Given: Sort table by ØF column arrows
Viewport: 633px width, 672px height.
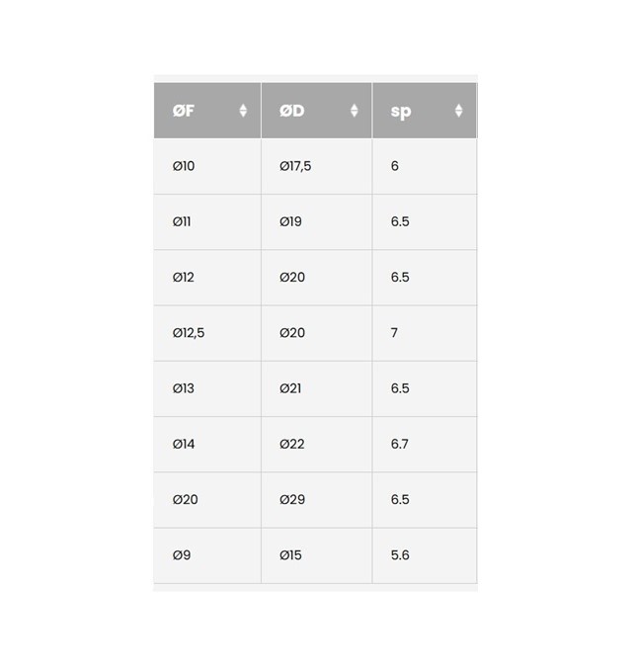Looking at the screenshot, I should 243,111.
